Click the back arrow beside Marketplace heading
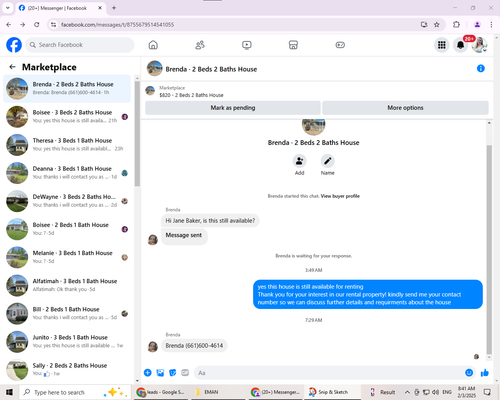The height and width of the screenshot is (400, 500). (x=12, y=67)
